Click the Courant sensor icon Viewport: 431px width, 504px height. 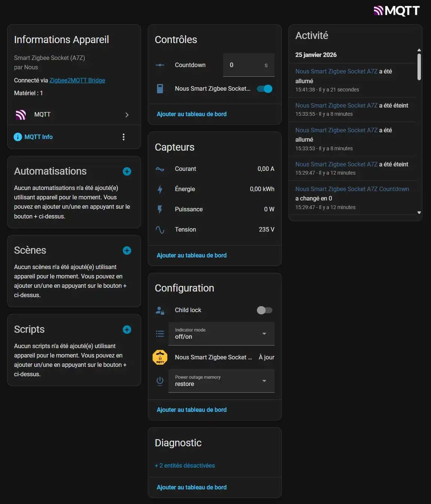pos(160,169)
